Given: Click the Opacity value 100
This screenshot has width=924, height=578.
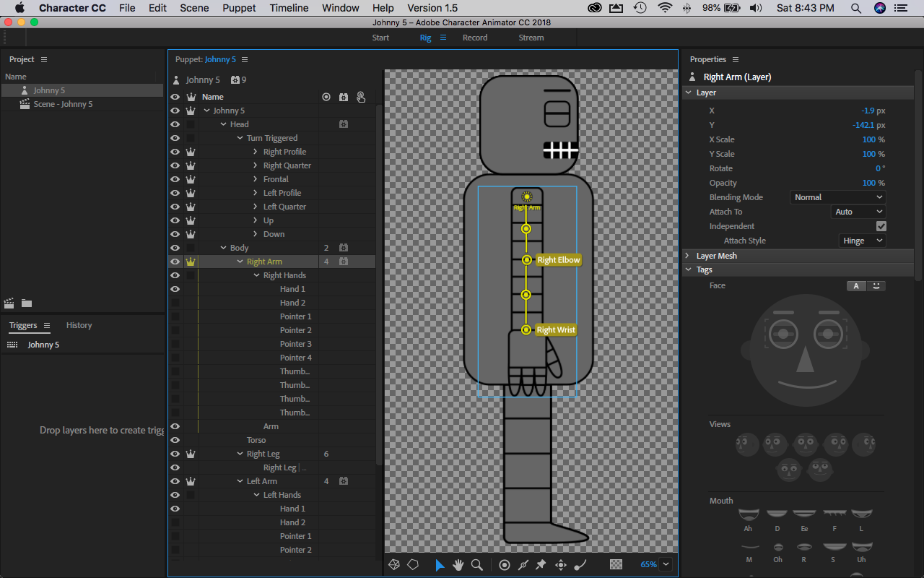Looking at the screenshot, I should (x=869, y=183).
